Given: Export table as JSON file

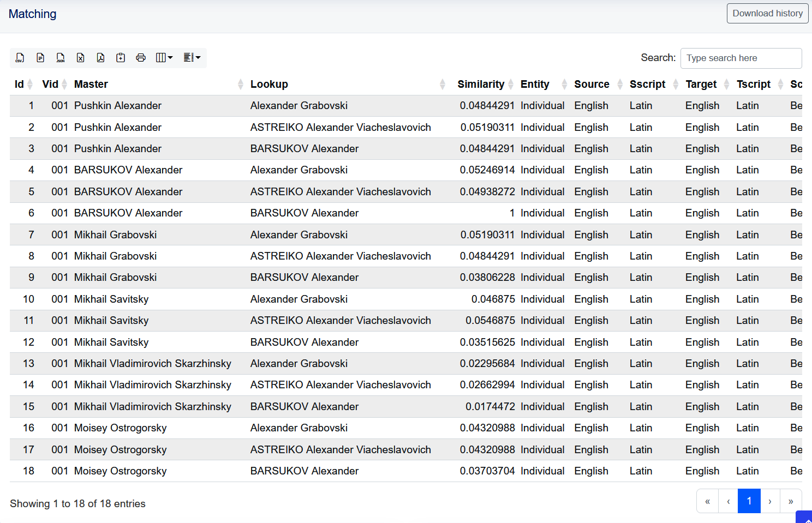Looking at the screenshot, I should click(x=61, y=58).
